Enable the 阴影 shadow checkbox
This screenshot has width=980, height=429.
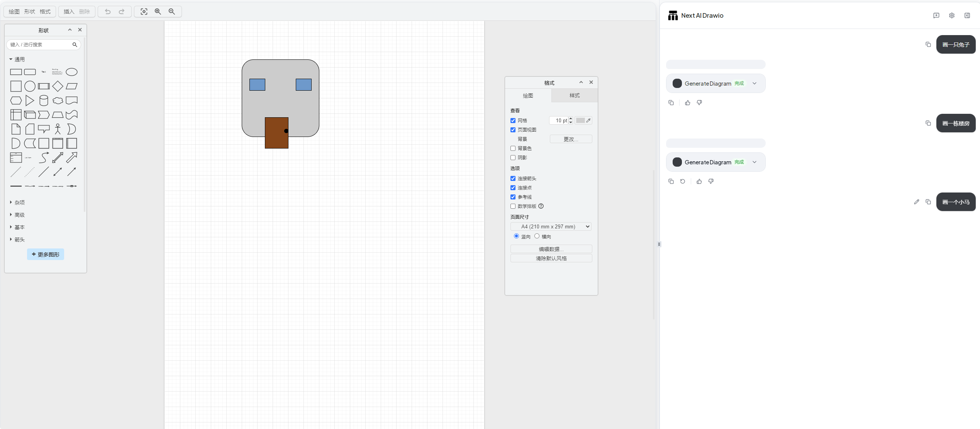click(513, 157)
